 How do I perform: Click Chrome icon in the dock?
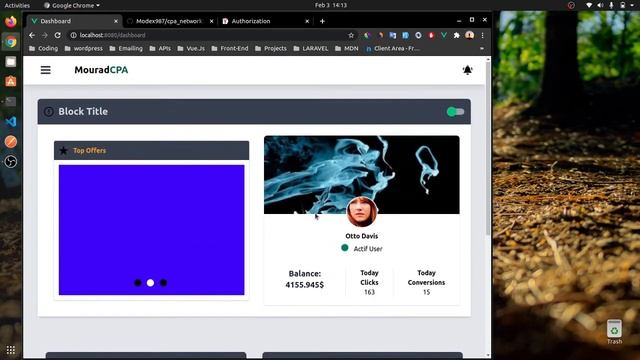click(x=11, y=42)
